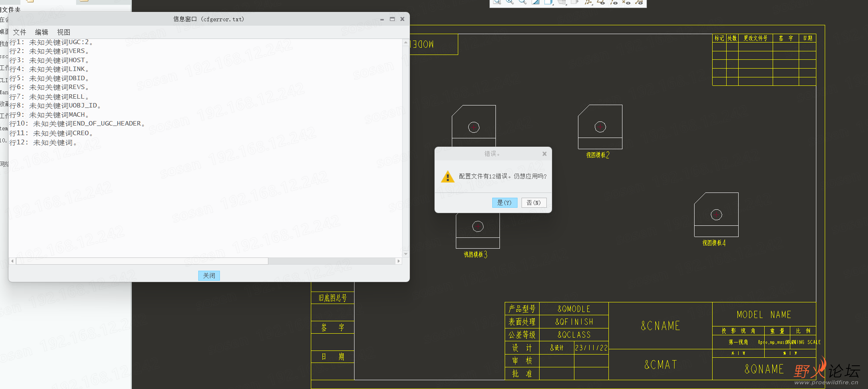Select the view template 2 placeholder box
This screenshot has width=868, height=389.
[x=600, y=127]
